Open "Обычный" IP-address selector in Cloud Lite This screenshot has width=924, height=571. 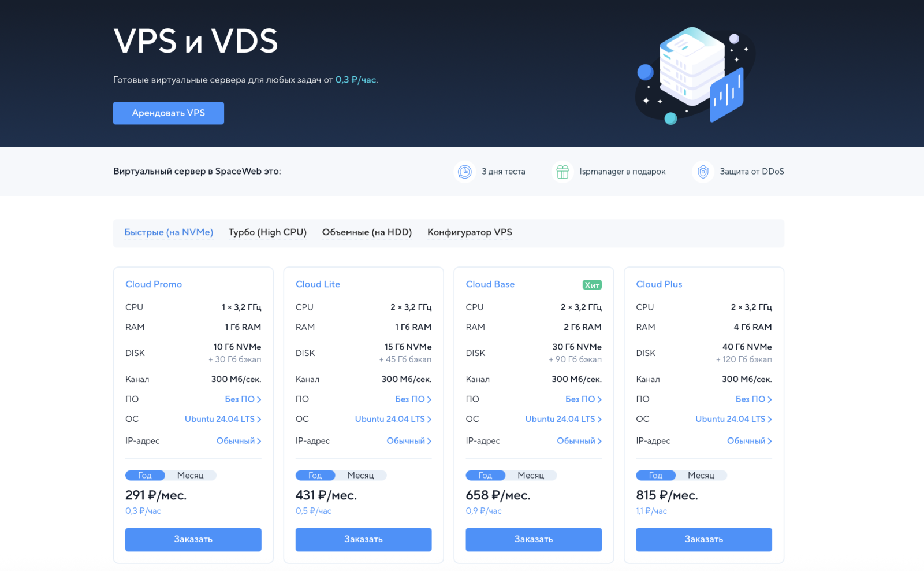coord(405,441)
